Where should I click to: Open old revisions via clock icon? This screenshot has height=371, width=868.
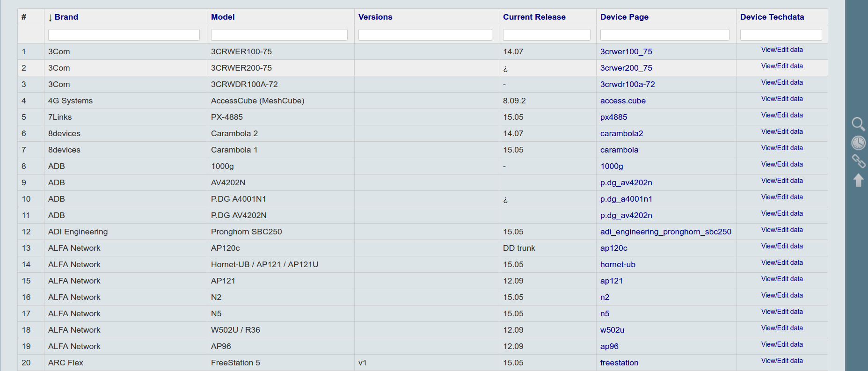(x=858, y=143)
